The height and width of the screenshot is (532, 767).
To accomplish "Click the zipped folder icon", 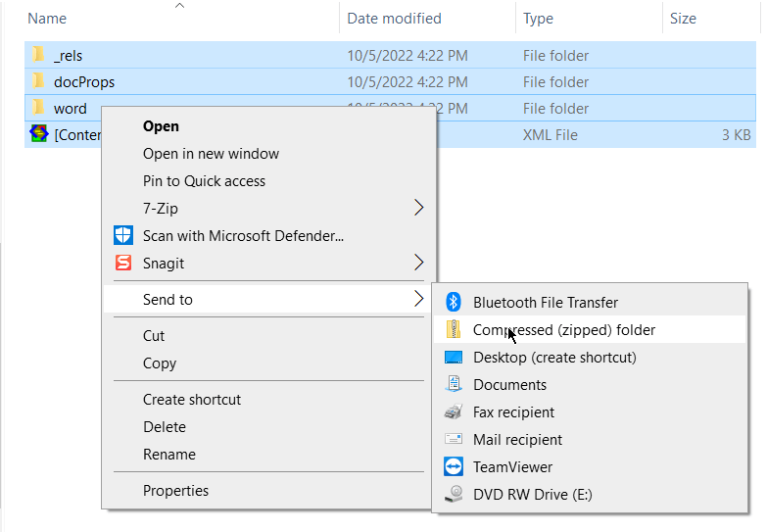I will click(x=454, y=329).
